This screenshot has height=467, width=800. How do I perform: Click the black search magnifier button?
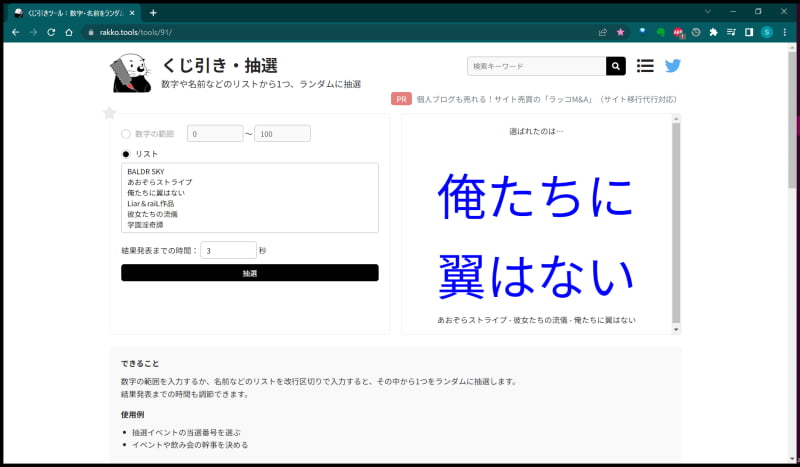point(616,66)
